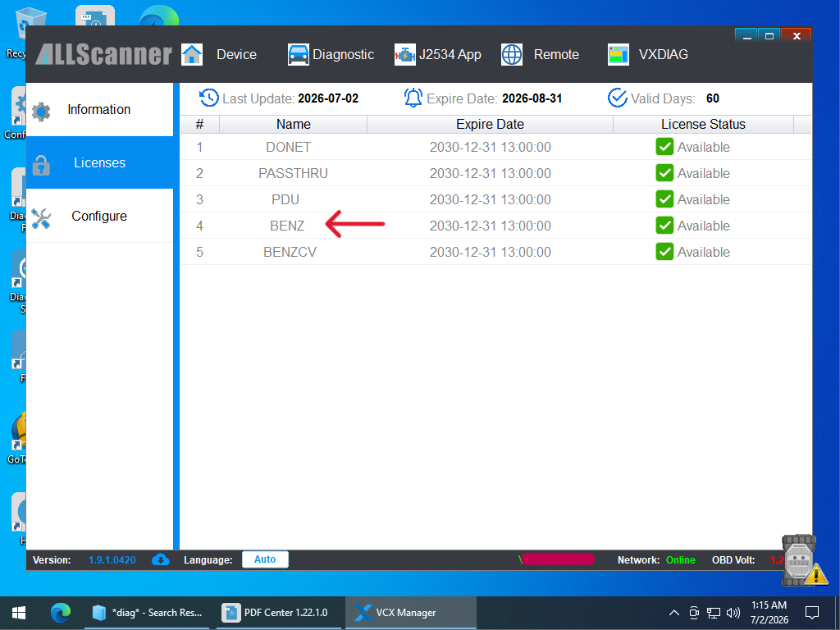
Task: Open the Remote tab
Action: coord(556,55)
